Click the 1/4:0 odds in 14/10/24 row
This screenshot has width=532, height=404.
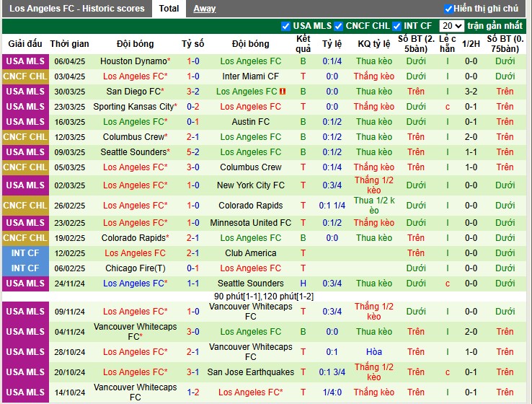(332, 392)
